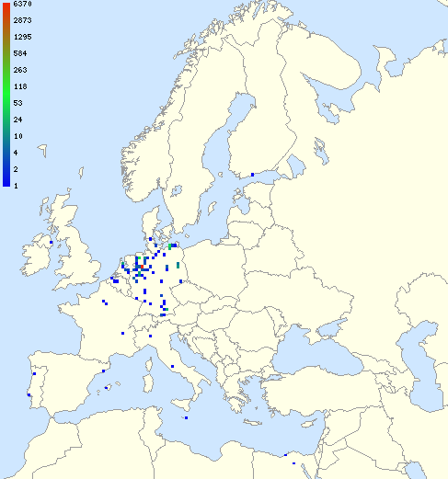Select the legend label 10

(17, 136)
